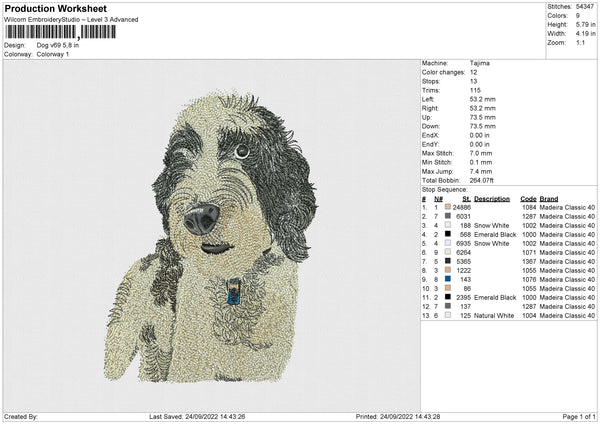Click the Code column header
Image resolution: width=600 pixels, height=424 pixels.
[528, 199]
